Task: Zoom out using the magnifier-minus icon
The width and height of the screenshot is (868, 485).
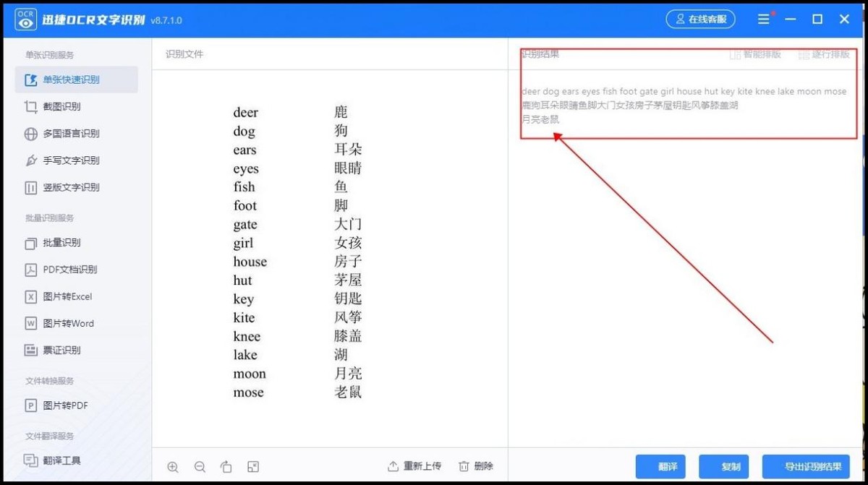Action: (x=200, y=466)
